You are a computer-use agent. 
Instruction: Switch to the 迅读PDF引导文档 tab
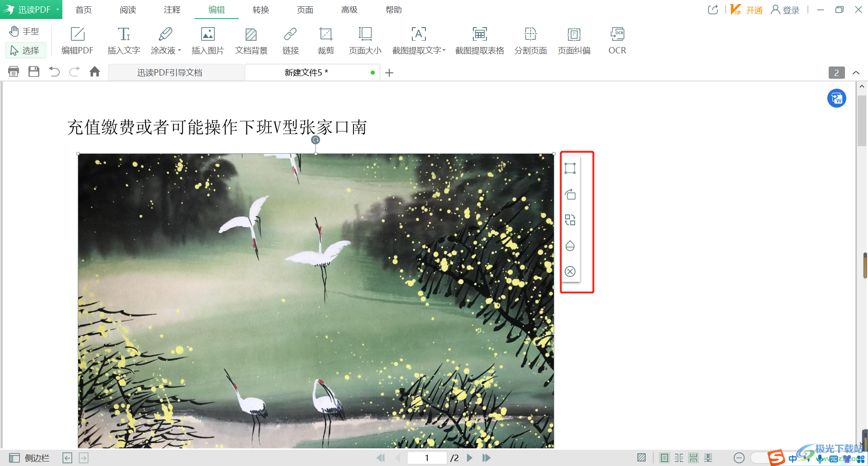pos(176,72)
